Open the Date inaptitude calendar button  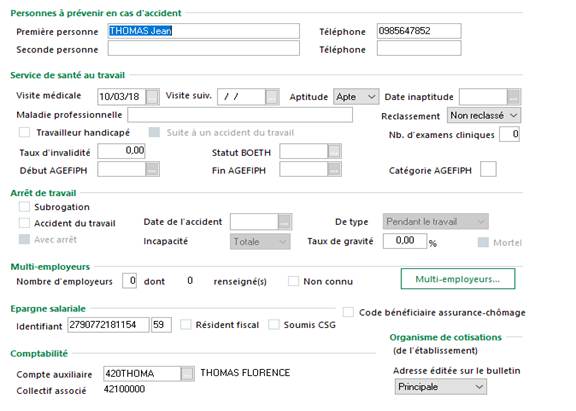click(x=514, y=97)
